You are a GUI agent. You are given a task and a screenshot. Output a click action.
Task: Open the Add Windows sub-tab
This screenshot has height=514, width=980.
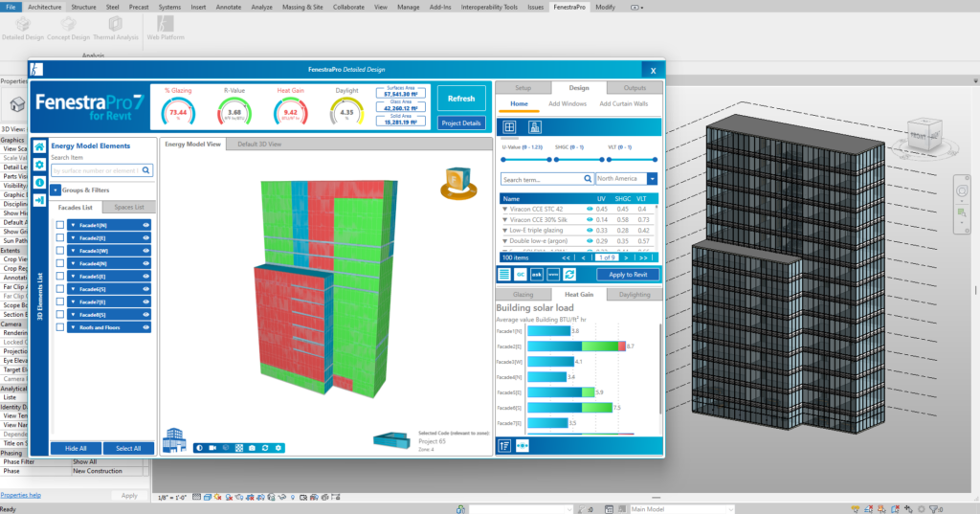click(x=568, y=103)
